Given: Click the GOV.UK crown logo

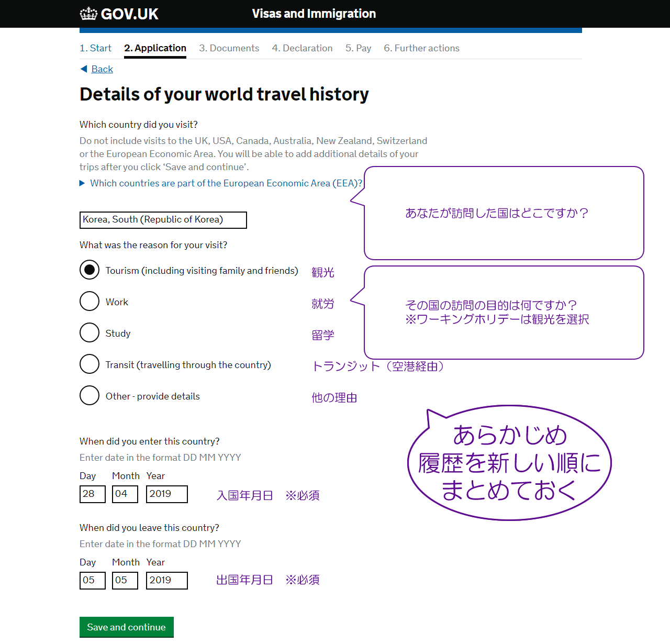Looking at the screenshot, I should tap(88, 14).
